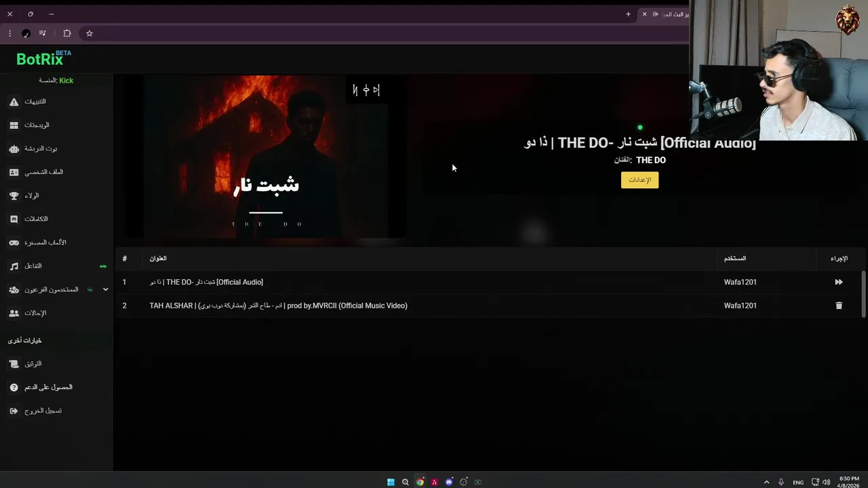Click the العنوان column header
The height and width of the screenshot is (488, 868).
pos(158,258)
